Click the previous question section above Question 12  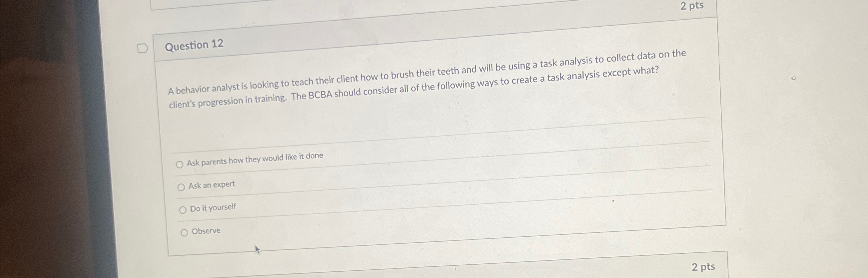pos(421,11)
